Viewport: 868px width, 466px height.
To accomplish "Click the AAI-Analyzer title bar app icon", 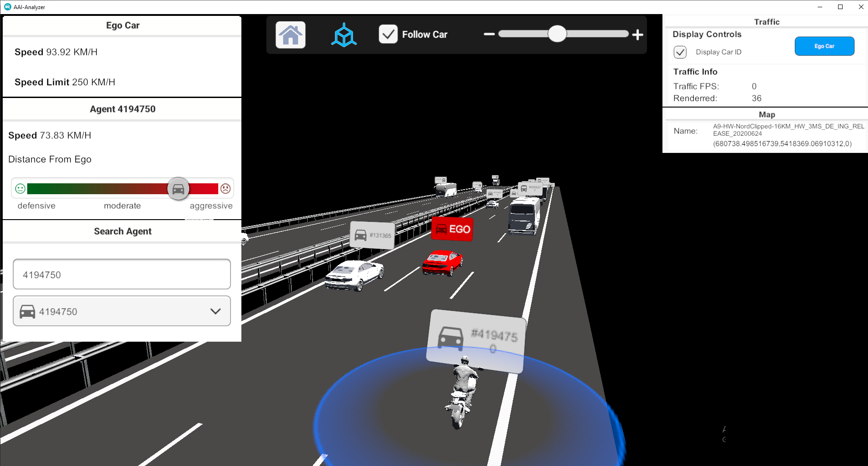I will 7,7.
